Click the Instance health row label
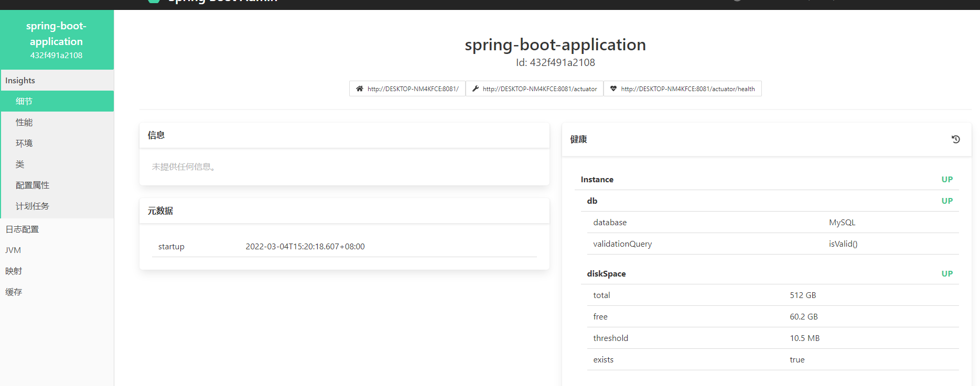Image resolution: width=980 pixels, height=386 pixels. [x=597, y=179]
